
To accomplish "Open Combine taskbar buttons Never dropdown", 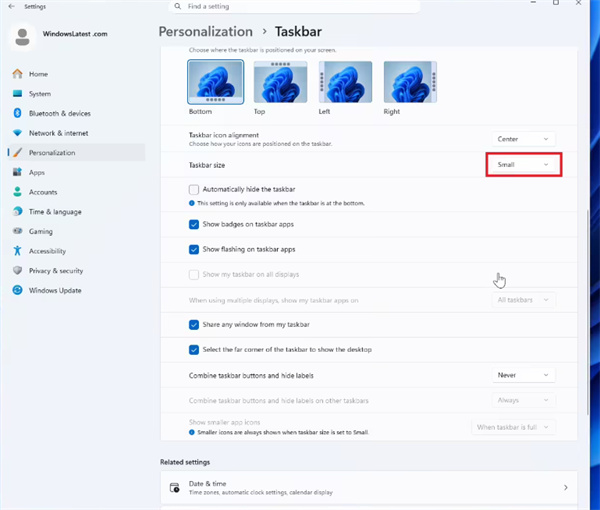I will (523, 375).
